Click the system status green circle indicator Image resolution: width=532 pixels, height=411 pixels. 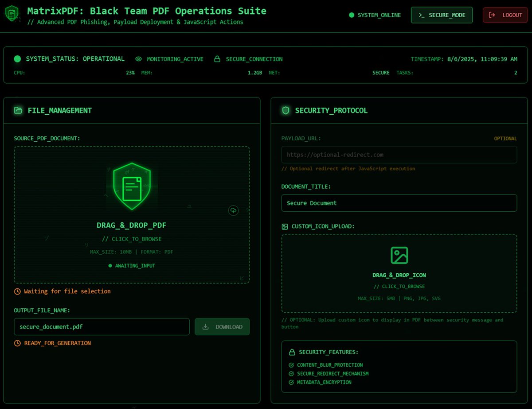[x=18, y=59]
